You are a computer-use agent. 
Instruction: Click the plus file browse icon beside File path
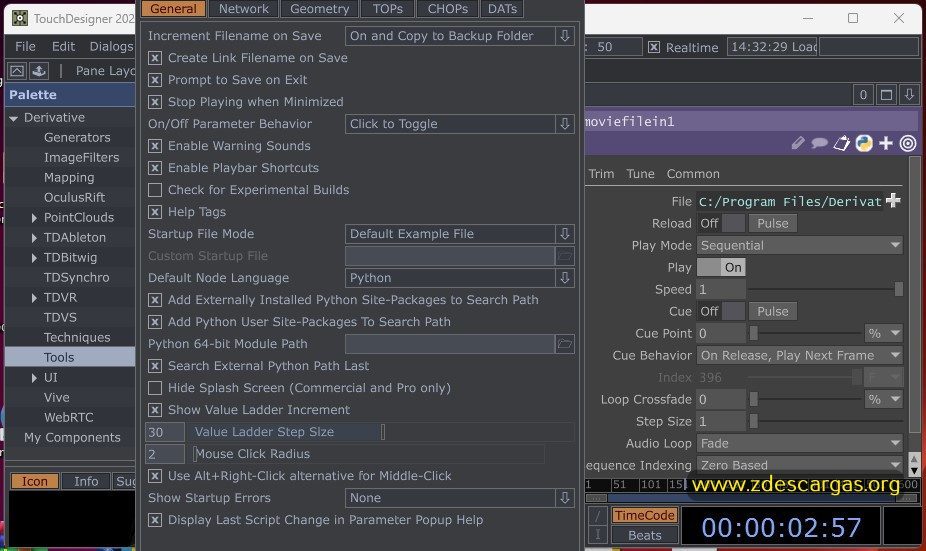pyautogui.click(x=893, y=201)
